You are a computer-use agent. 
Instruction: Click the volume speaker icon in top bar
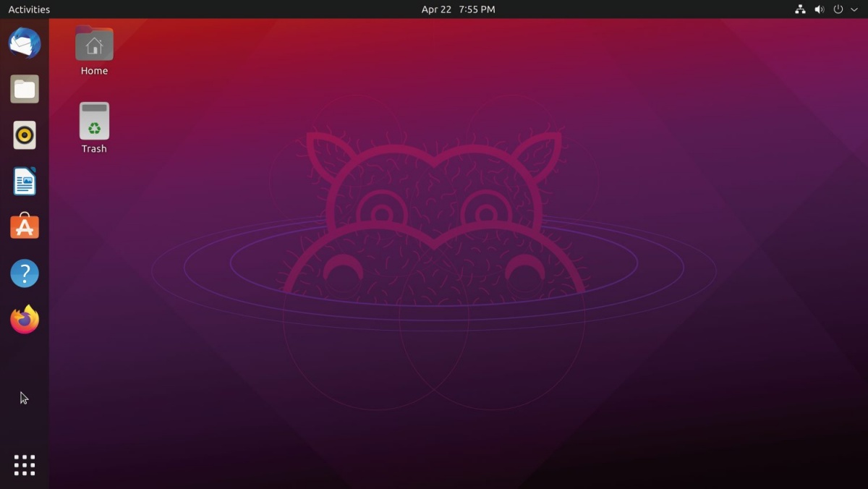coord(820,9)
